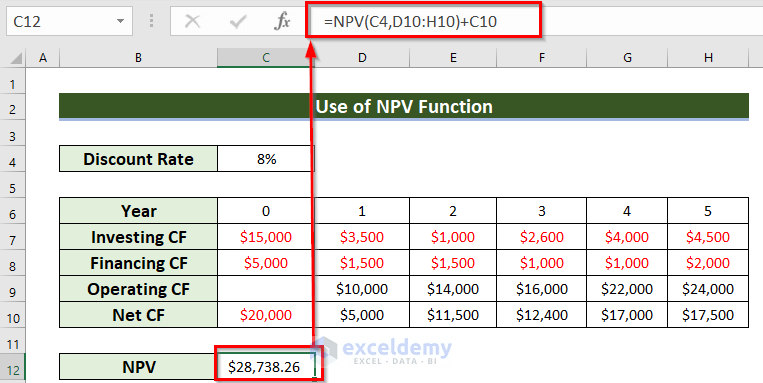Select the Year 5 cell

tap(708, 211)
